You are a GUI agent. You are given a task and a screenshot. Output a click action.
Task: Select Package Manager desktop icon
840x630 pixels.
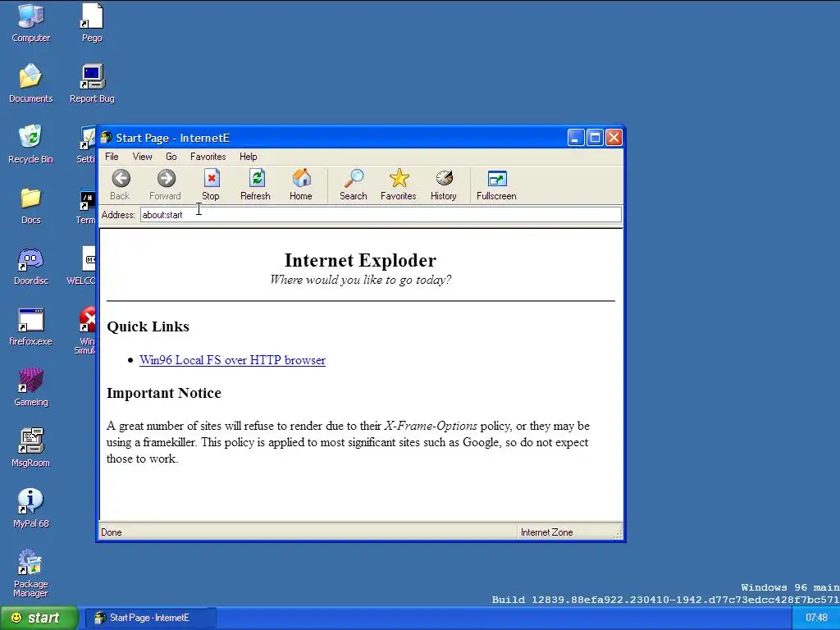click(x=31, y=573)
